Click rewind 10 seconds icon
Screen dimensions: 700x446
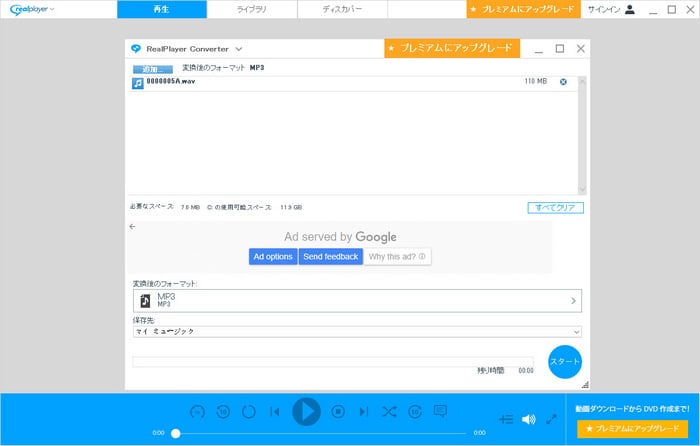tap(223, 412)
